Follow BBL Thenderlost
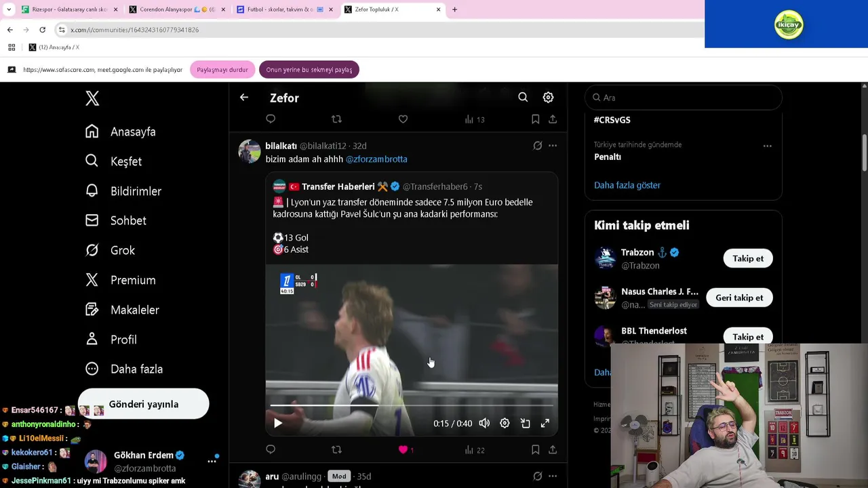This screenshot has height=488, width=868. [748, 337]
